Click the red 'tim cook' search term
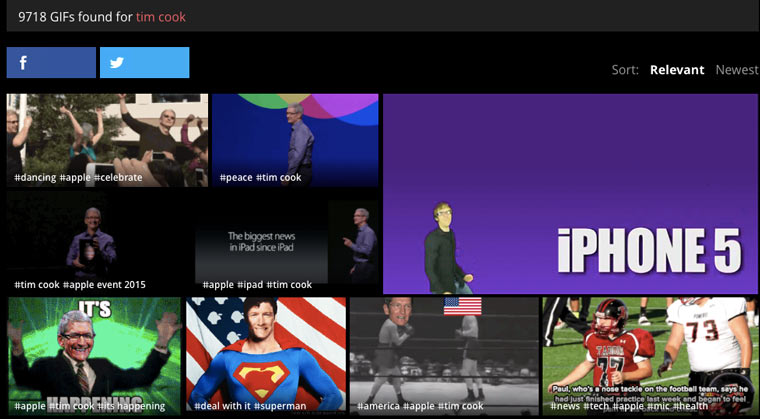 161,17
